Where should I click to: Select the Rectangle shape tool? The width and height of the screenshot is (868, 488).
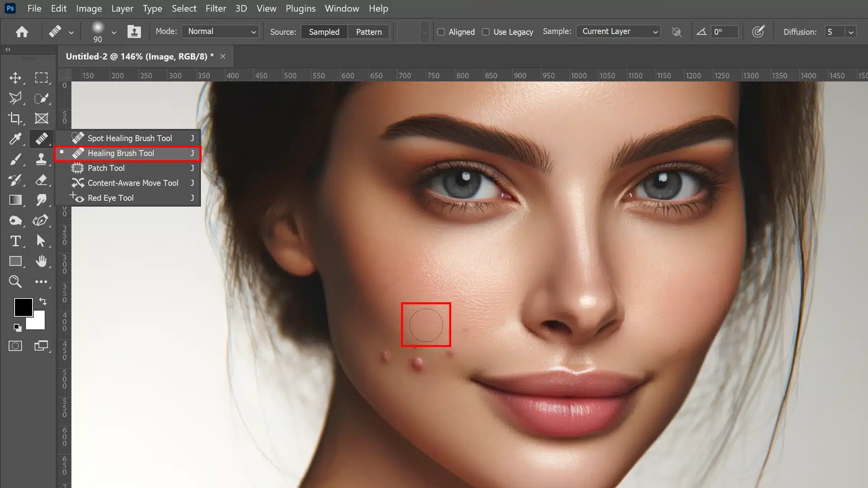[15, 261]
